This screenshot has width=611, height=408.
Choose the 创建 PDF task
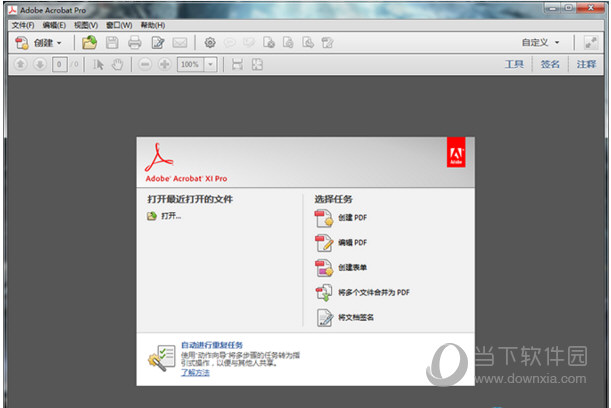pyautogui.click(x=353, y=217)
